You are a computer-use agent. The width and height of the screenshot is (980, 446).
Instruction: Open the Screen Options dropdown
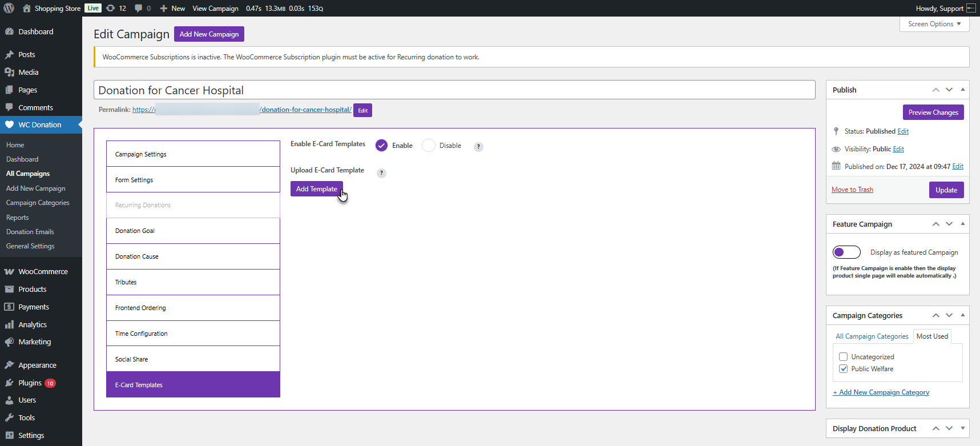[934, 24]
